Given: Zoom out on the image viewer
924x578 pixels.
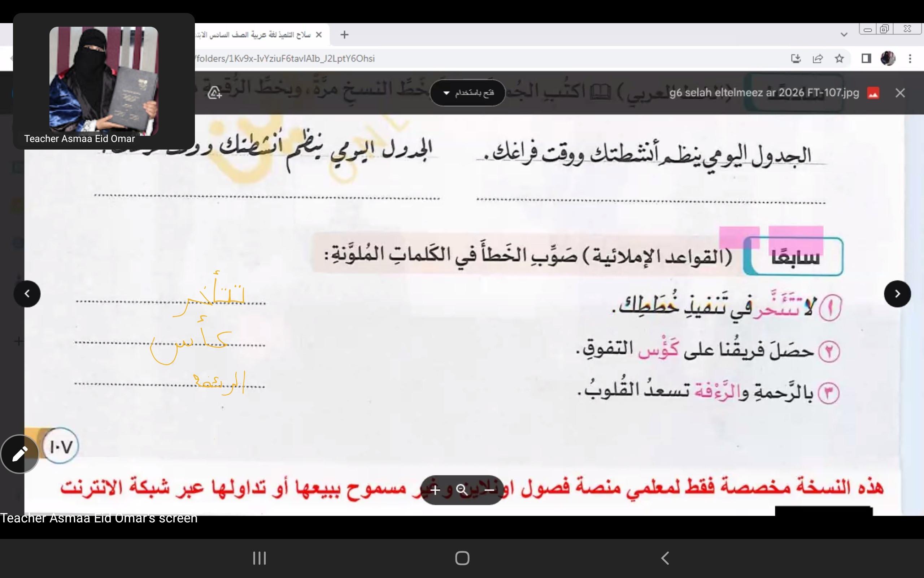Looking at the screenshot, I should [489, 490].
